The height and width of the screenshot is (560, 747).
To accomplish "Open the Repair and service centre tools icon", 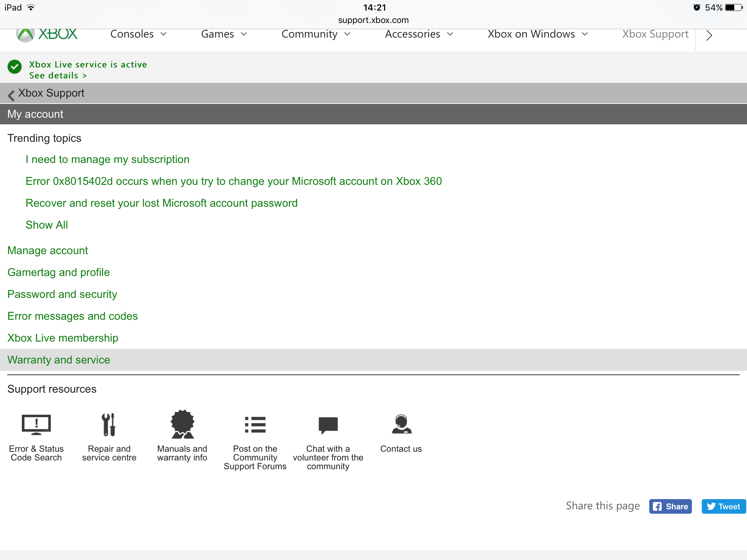I will click(109, 425).
